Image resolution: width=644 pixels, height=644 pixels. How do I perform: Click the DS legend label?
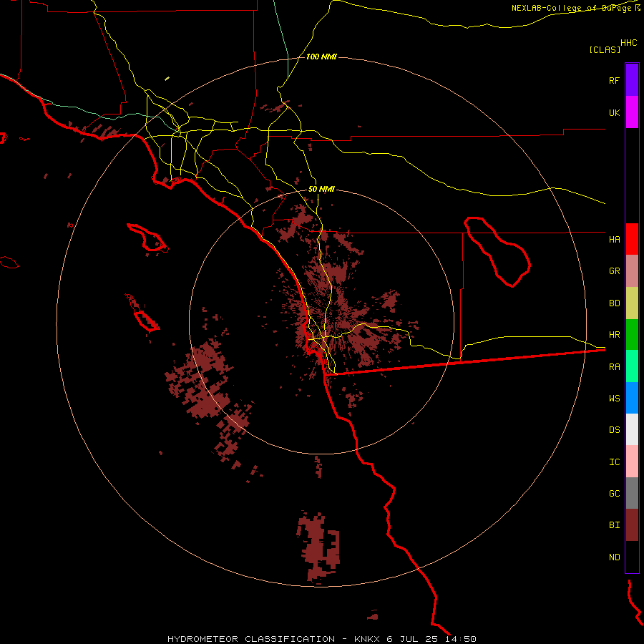point(614,430)
